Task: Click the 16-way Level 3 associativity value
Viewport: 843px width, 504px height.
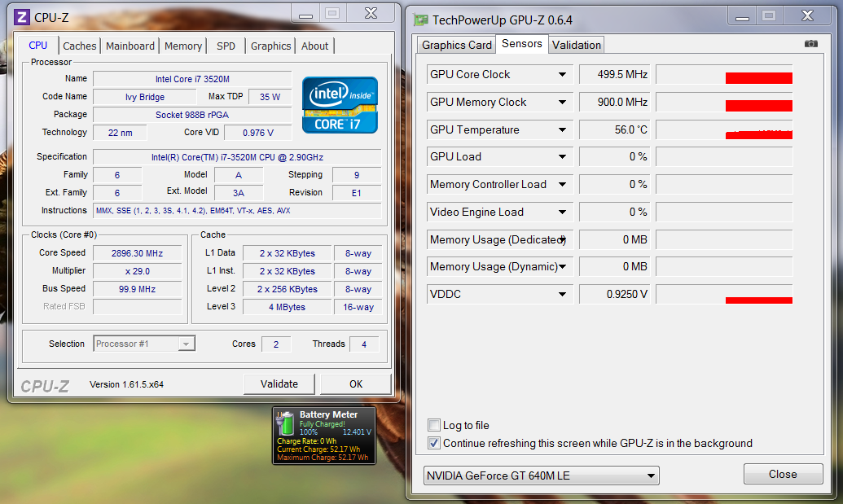Action: [358, 307]
